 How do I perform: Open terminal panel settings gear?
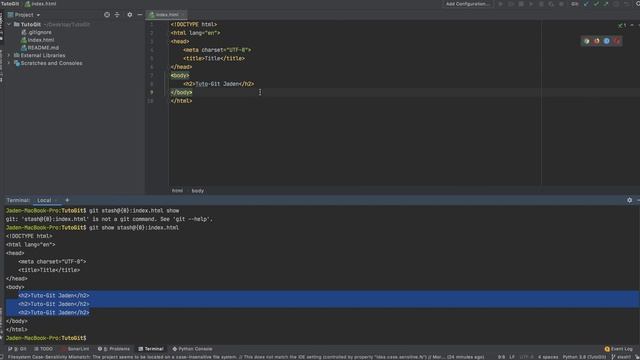[629, 200]
